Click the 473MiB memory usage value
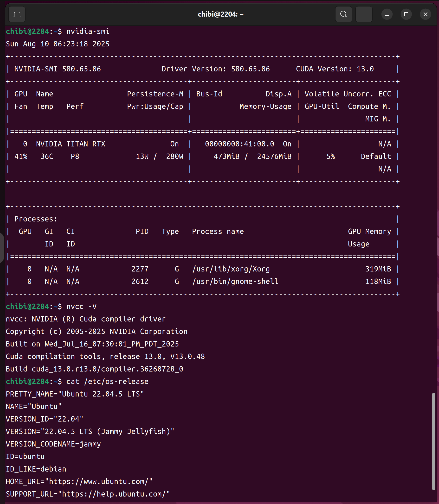The height and width of the screenshot is (504, 439). [226, 156]
